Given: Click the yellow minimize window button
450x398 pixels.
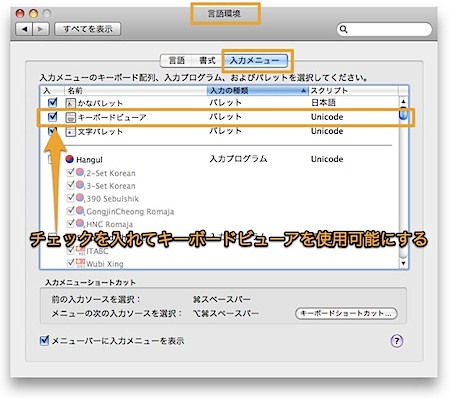Looking at the screenshot, I should 34,14.
